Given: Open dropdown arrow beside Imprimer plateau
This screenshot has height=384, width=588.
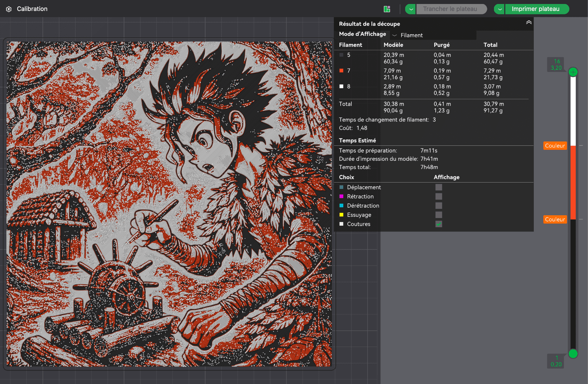Looking at the screenshot, I should click(x=499, y=9).
